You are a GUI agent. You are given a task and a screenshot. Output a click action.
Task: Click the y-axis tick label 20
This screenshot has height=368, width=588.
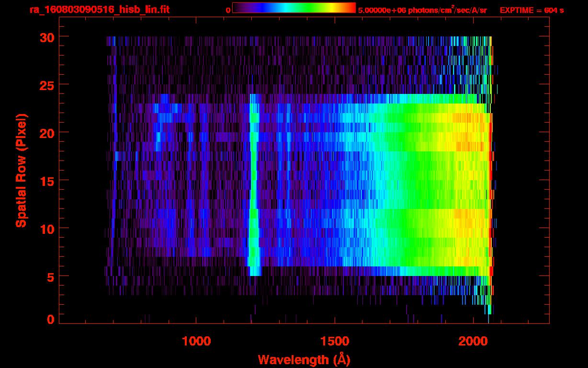coord(47,133)
